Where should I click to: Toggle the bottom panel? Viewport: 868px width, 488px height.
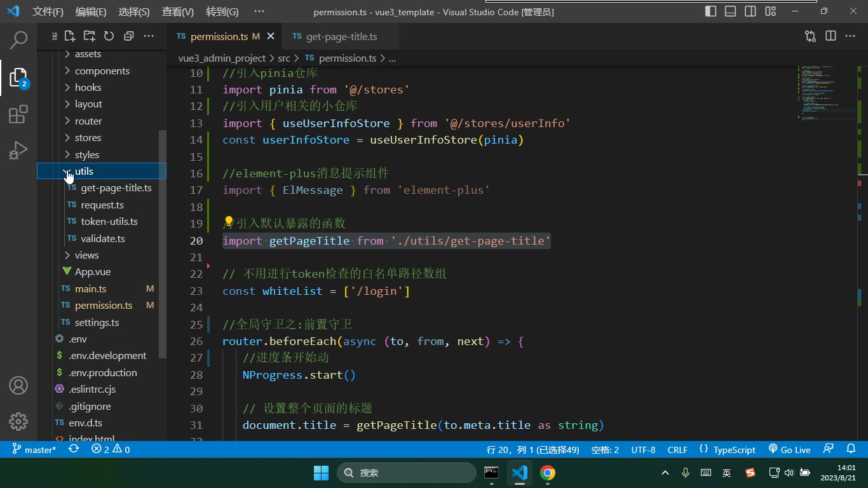[731, 11]
